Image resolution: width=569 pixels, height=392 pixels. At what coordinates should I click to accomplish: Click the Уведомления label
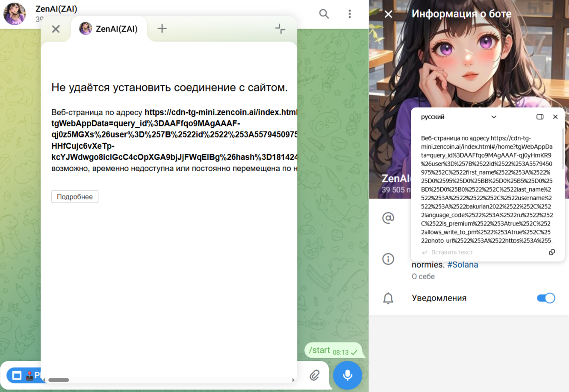(439, 298)
